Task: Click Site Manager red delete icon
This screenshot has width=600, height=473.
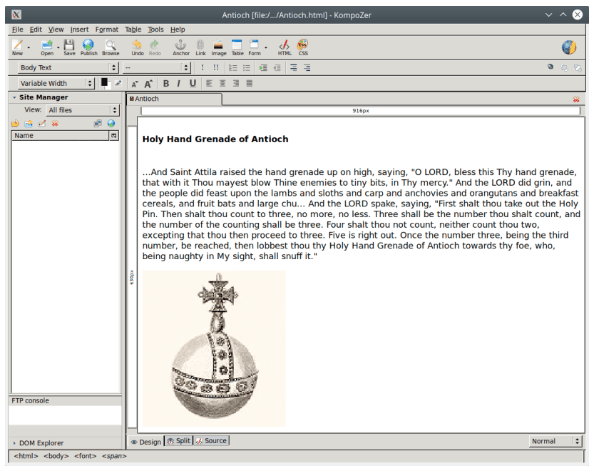Action: click(55, 123)
